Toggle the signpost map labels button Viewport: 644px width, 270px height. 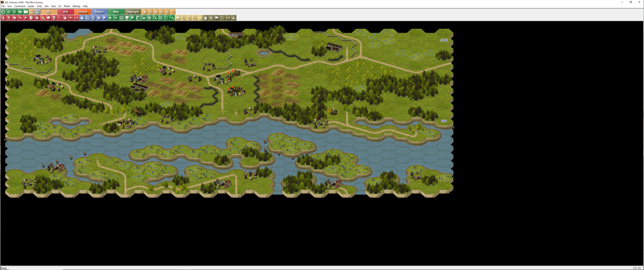pyautogui.click(x=127, y=18)
